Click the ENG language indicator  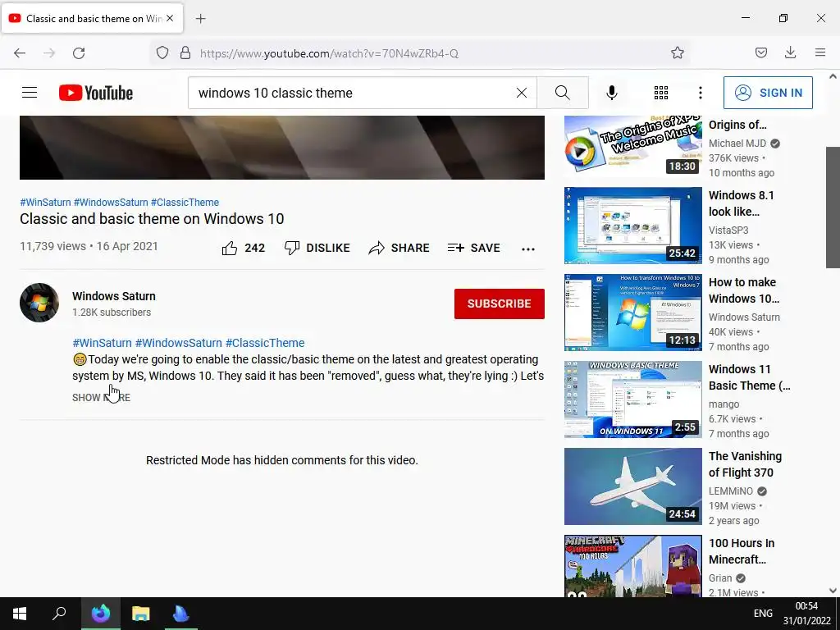(763, 614)
